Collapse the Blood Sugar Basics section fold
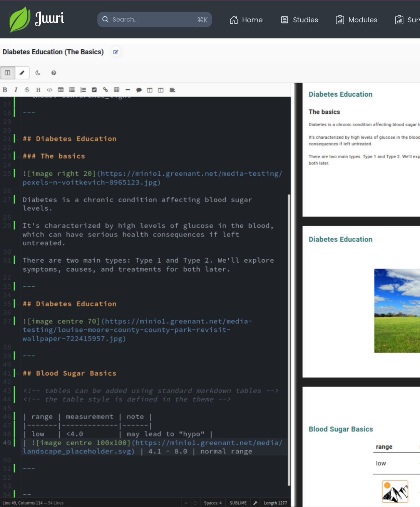 (18, 373)
